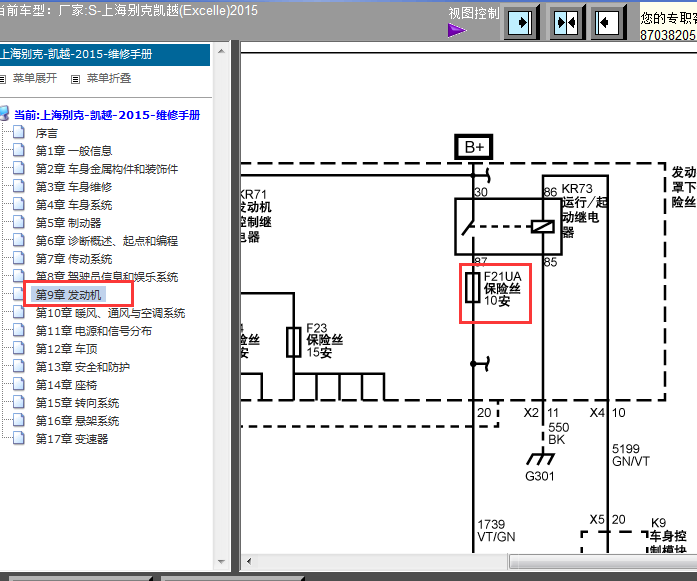Image resolution: width=697 pixels, height=581 pixels.
Task: Select 第9章 发动机 chapter
Action: coord(68,295)
